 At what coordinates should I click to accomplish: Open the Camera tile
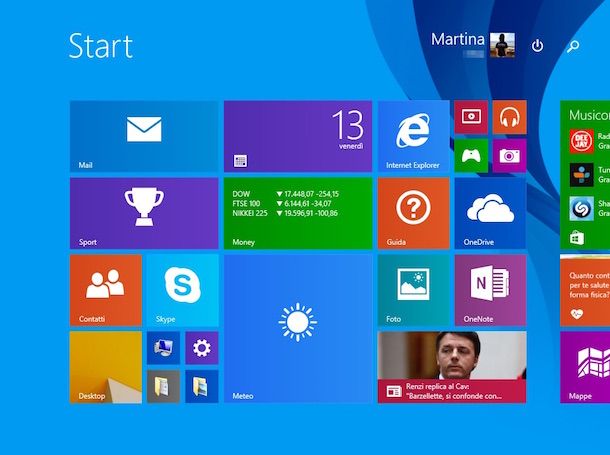coord(510,156)
